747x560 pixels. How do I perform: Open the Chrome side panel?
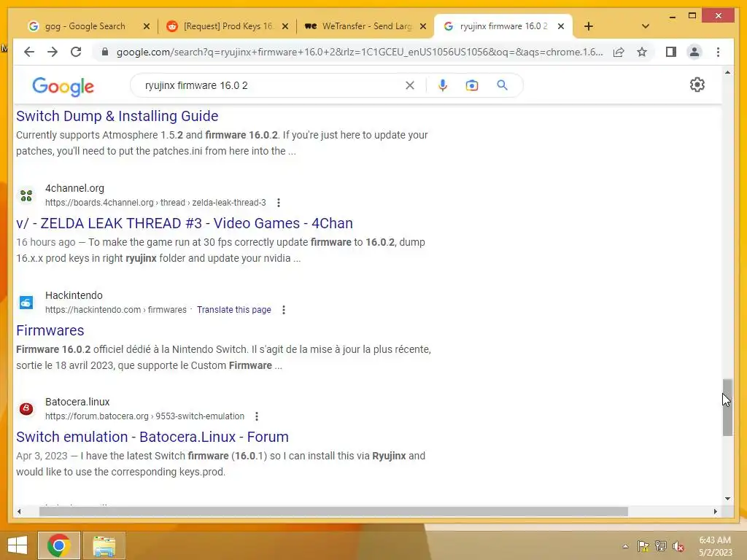click(x=671, y=52)
